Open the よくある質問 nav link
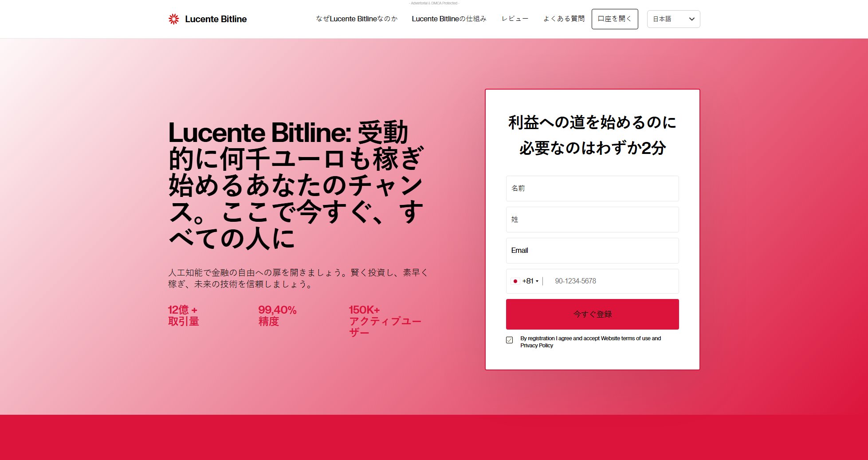The image size is (868, 460). (564, 19)
